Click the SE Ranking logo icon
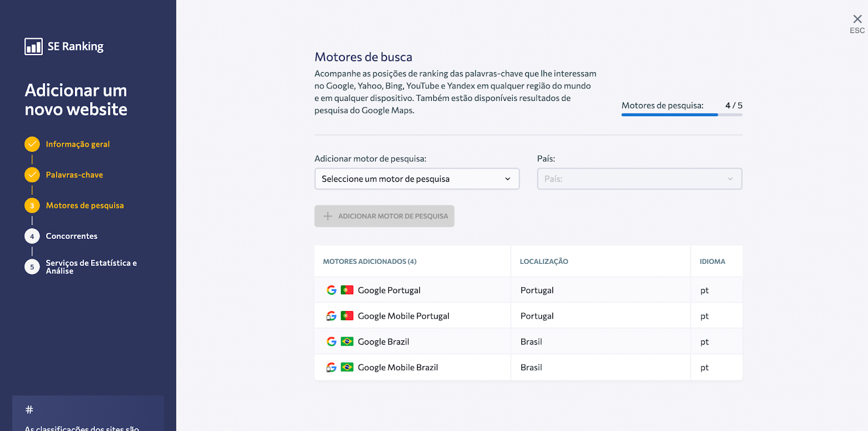 point(34,47)
